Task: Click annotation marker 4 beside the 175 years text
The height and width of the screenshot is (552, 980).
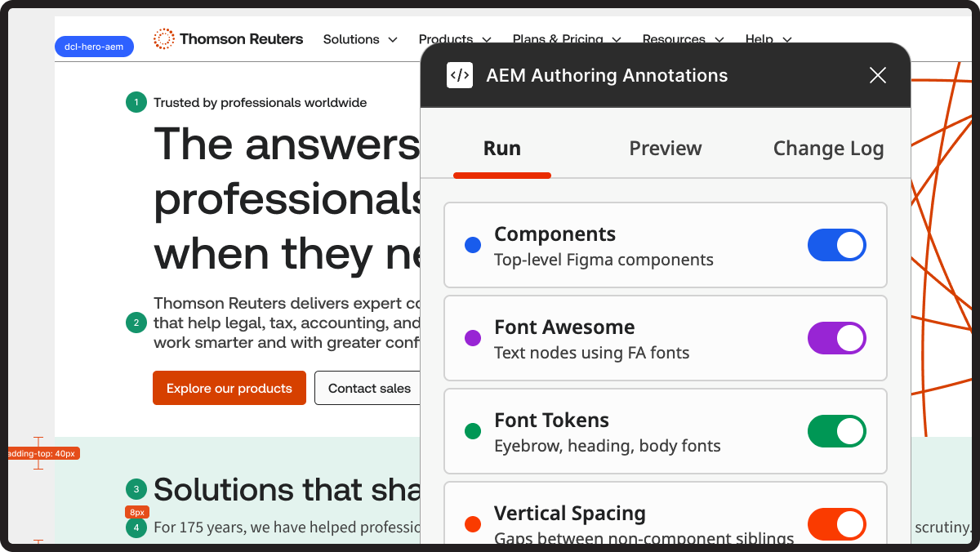Action: [136, 528]
